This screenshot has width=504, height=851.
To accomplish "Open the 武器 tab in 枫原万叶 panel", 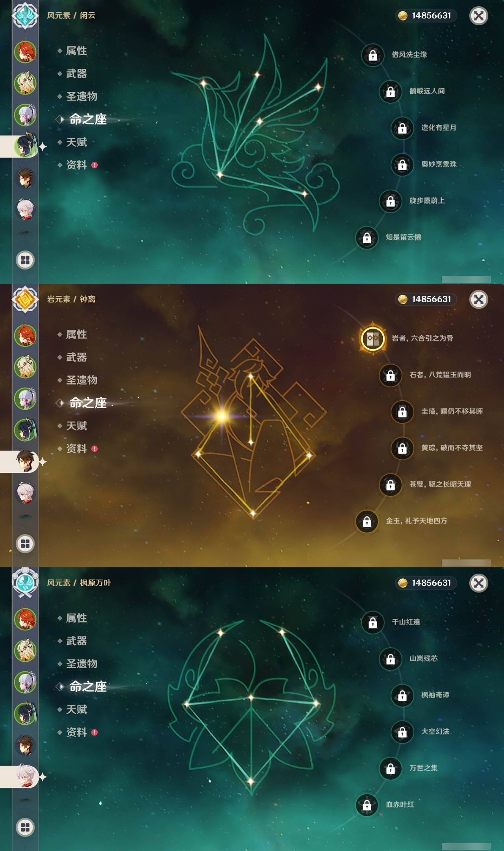I will click(x=76, y=641).
